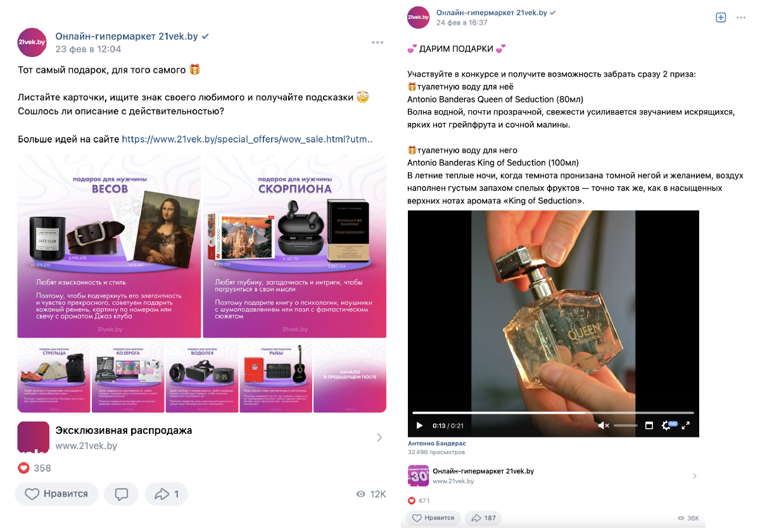Click the plus icon on the right post

click(721, 18)
